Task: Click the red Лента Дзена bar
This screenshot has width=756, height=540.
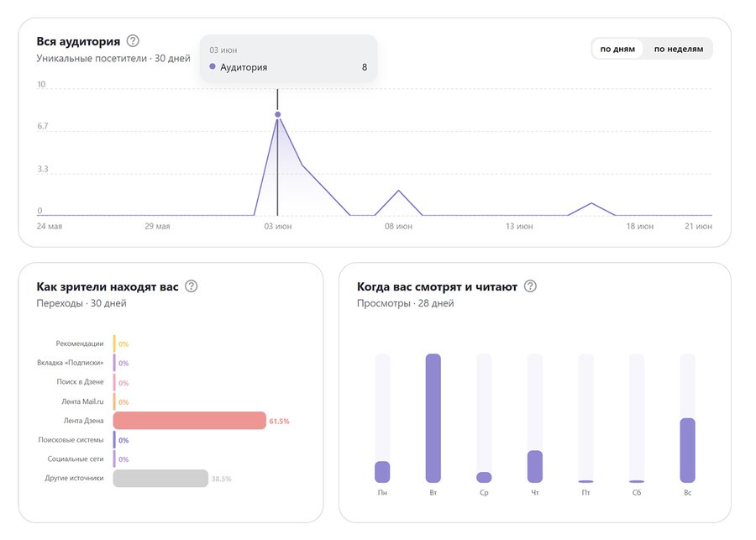Action: 189,421
